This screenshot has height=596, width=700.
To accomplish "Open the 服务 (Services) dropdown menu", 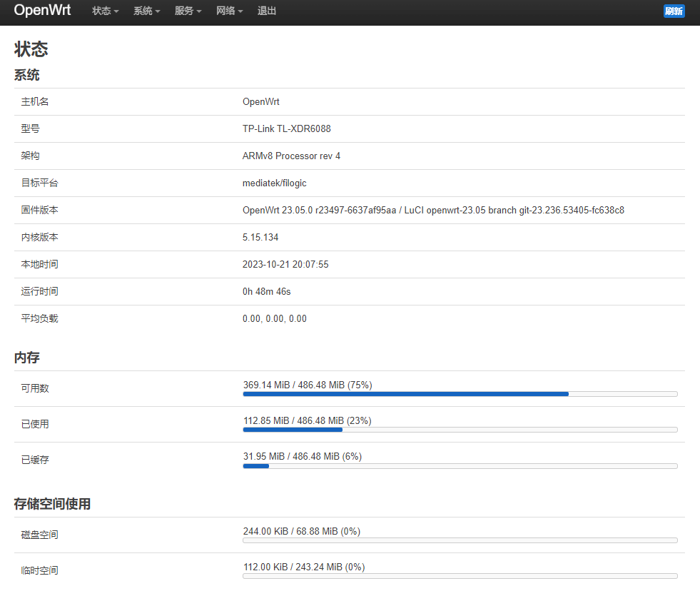I will point(188,11).
